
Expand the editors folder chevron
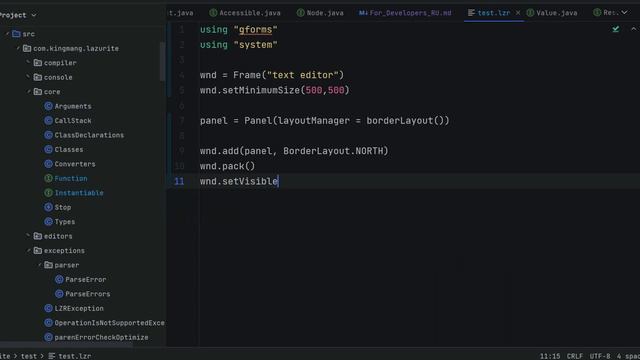pyautogui.click(x=28, y=236)
